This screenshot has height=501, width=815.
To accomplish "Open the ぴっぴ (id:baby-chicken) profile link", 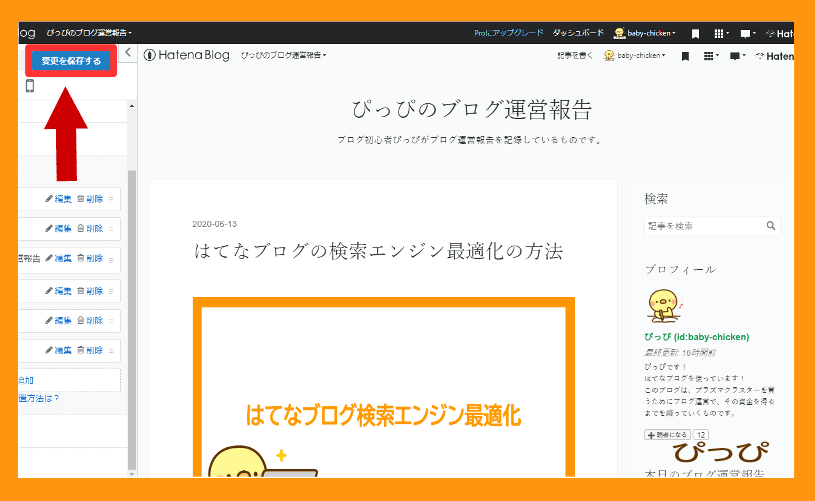I will click(x=697, y=337).
